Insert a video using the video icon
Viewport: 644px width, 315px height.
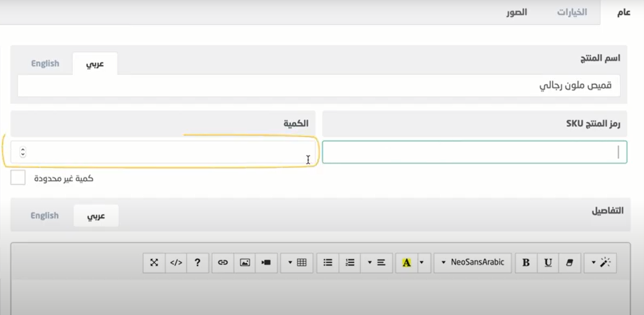pos(266,262)
